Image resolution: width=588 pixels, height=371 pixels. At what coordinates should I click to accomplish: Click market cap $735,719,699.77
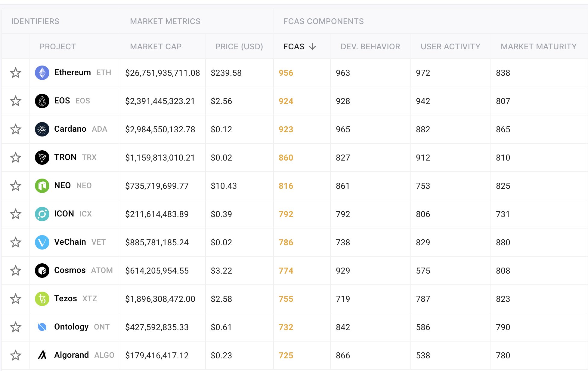pos(157,186)
